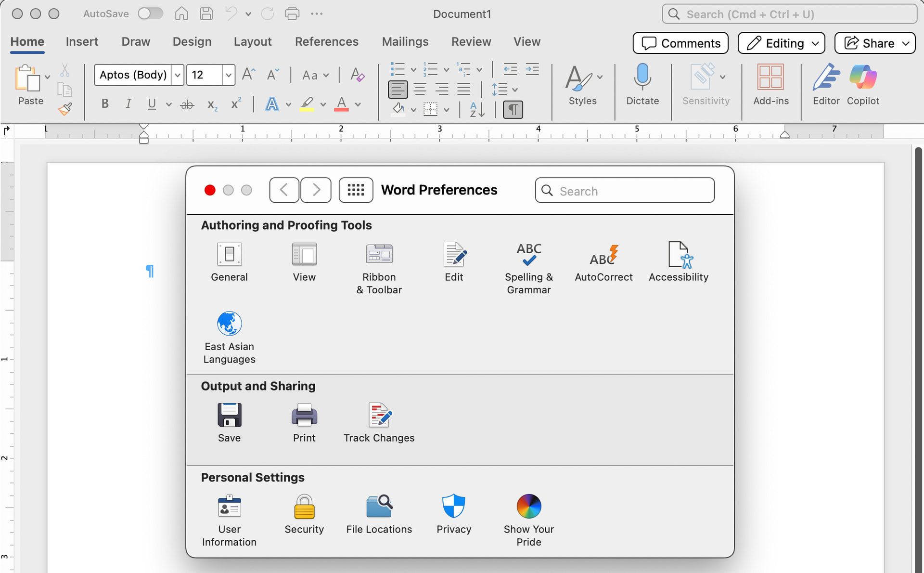Click the Comments button
Image resolution: width=924 pixels, height=573 pixels.
[x=680, y=43]
